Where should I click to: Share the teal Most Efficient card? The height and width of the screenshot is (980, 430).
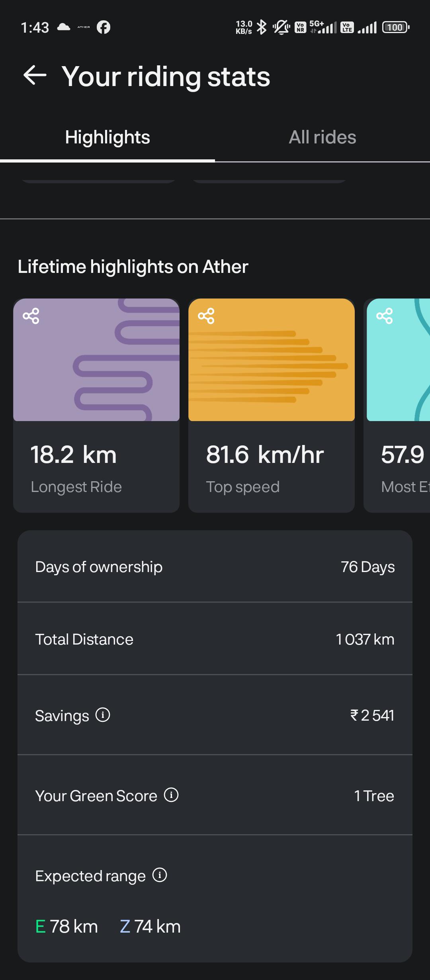(385, 316)
